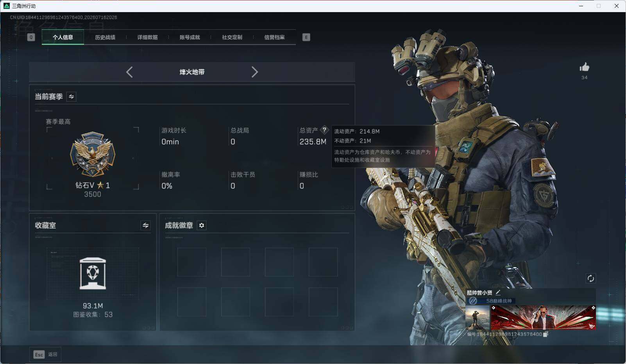Click the 流动资产：214.8M tooltip line
This screenshot has height=364, width=626.
[x=357, y=131]
